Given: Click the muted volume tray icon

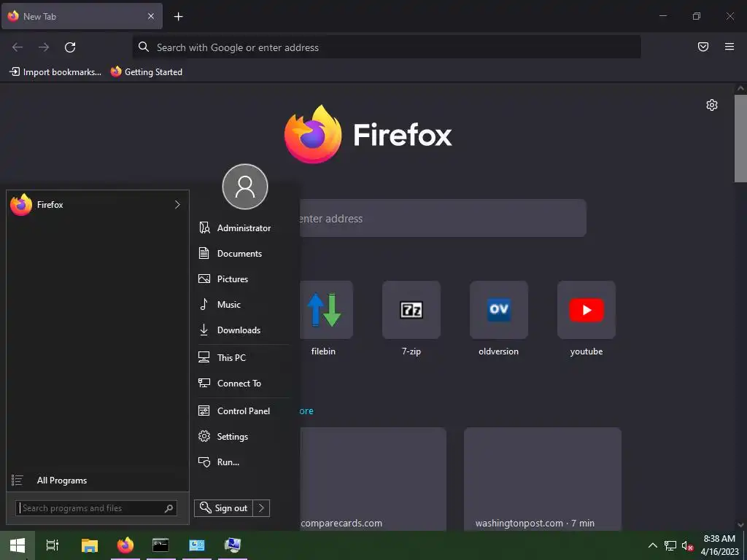Looking at the screenshot, I should pyautogui.click(x=687, y=545).
